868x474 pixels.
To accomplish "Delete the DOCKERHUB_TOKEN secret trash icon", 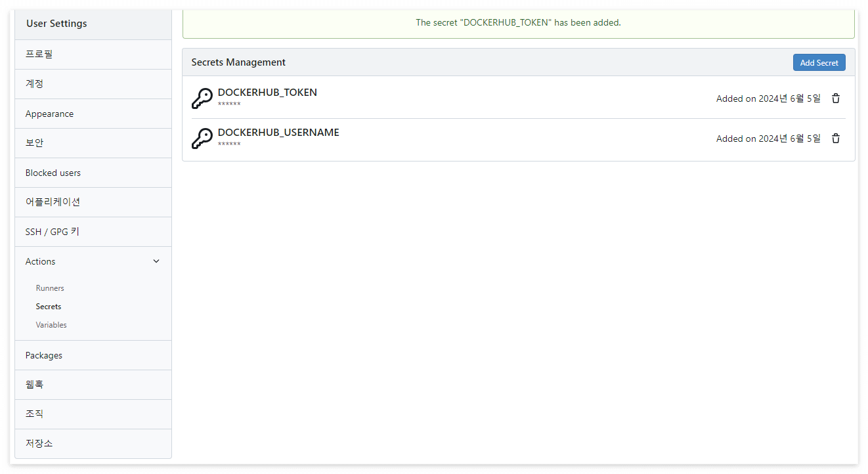I will [836, 98].
